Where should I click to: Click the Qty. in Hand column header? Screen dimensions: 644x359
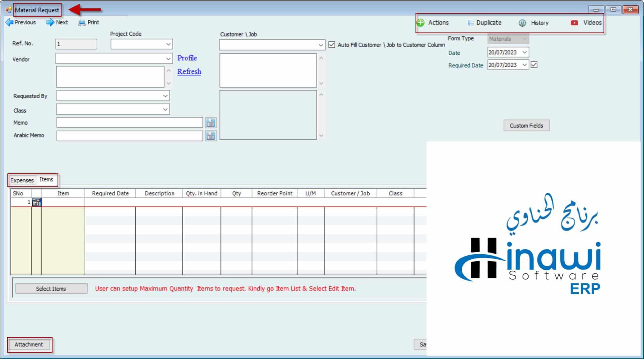[202, 193]
